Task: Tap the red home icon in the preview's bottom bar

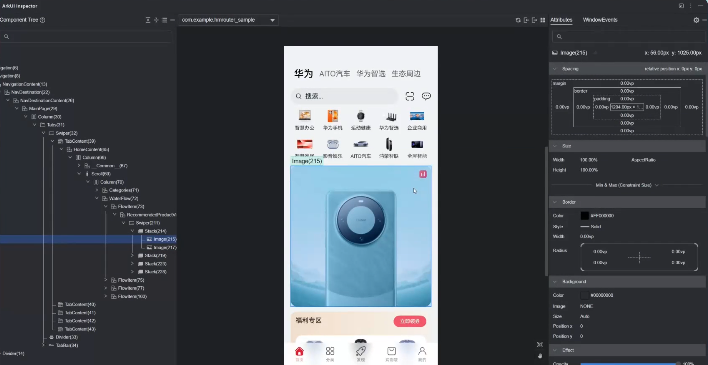Action: pos(299,351)
